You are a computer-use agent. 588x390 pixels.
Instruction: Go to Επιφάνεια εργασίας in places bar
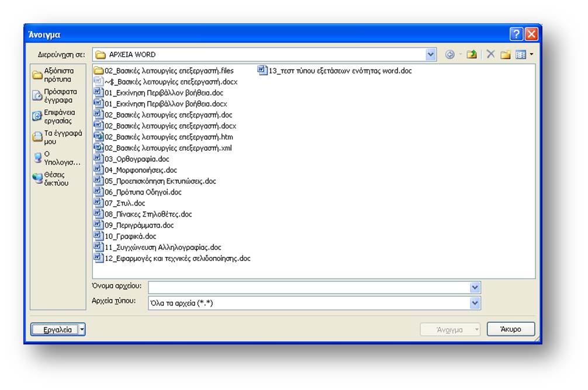click(58, 117)
